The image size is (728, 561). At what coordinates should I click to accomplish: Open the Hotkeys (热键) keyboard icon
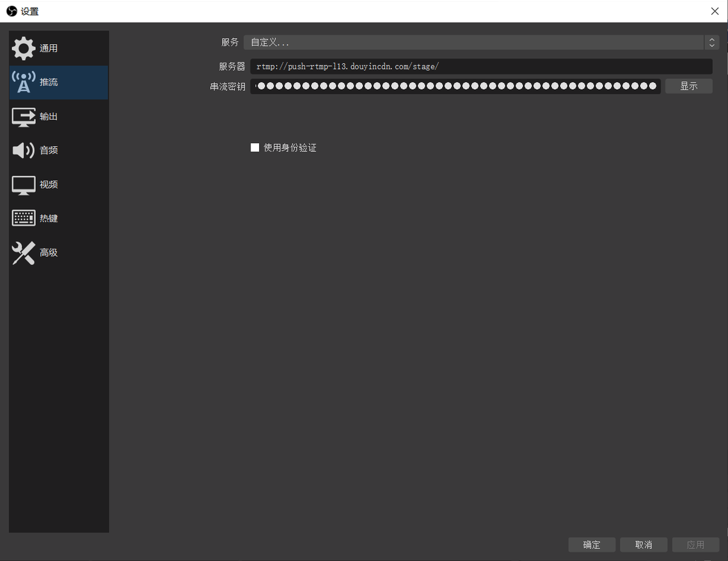click(23, 218)
